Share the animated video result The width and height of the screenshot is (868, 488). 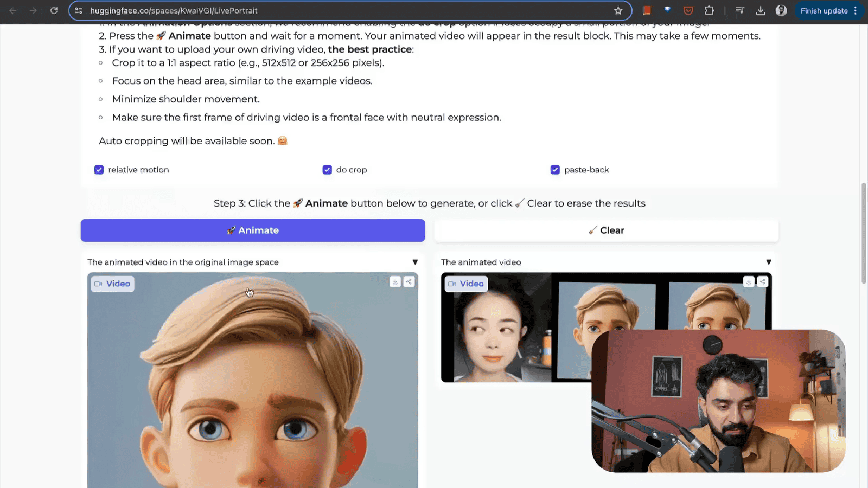pyautogui.click(x=763, y=281)
